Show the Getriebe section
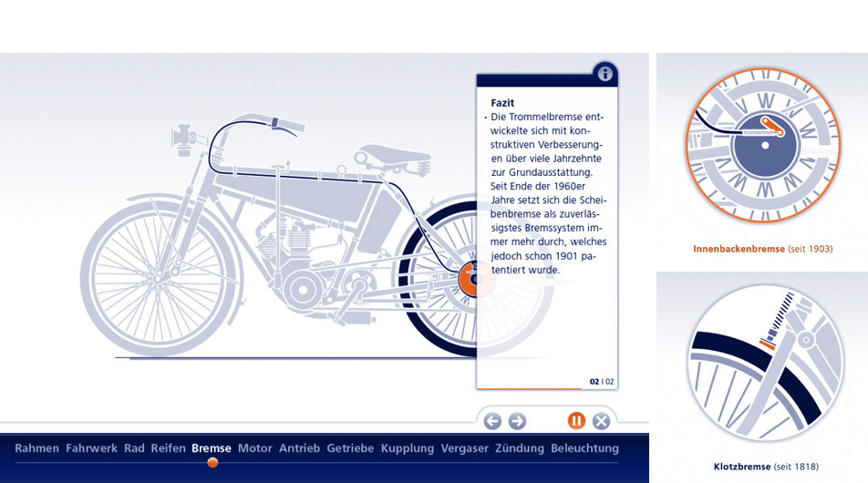Image resolution: width=868 pixels, height=483 pixels. tap(350, 448)
